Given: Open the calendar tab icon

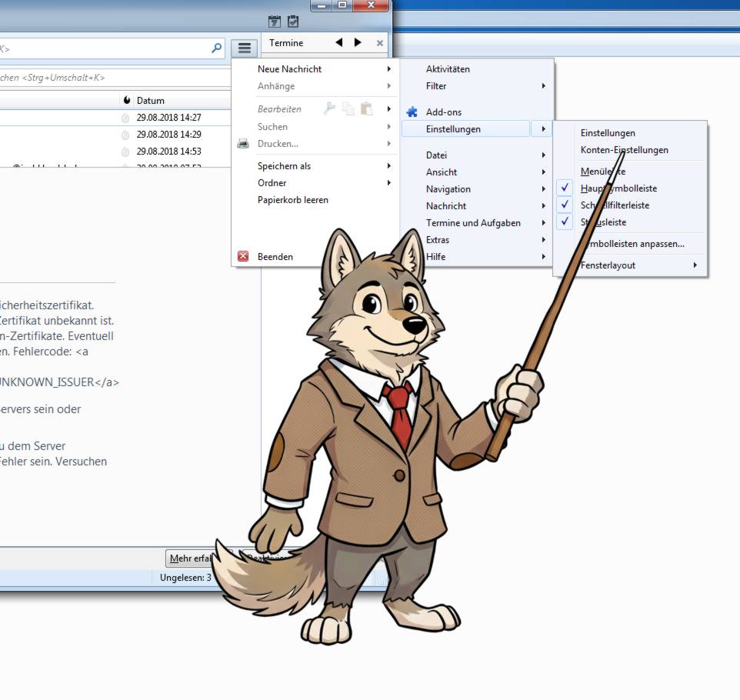Looking at the screenshot, I should [x=274, y=22].
